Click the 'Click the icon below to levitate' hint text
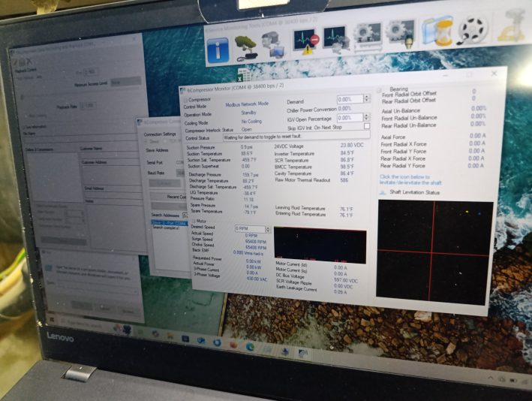The image size is (532, 401). pyautogui.click(x=410, y=179)
